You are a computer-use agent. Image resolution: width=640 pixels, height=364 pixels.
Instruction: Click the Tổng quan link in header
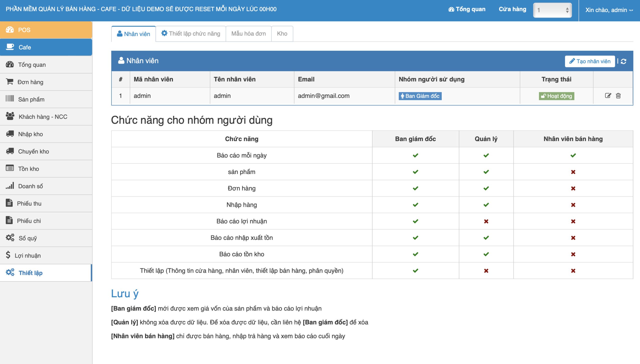coord(467,9)
